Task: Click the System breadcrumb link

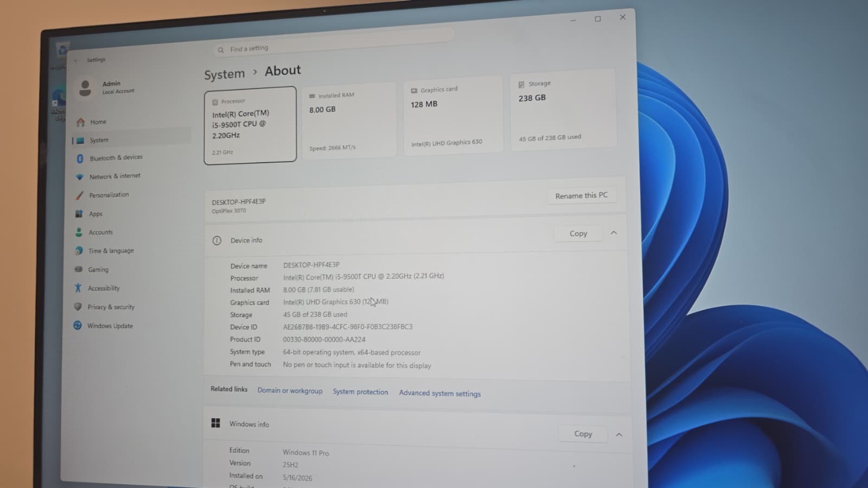Action: pos(225,74)
